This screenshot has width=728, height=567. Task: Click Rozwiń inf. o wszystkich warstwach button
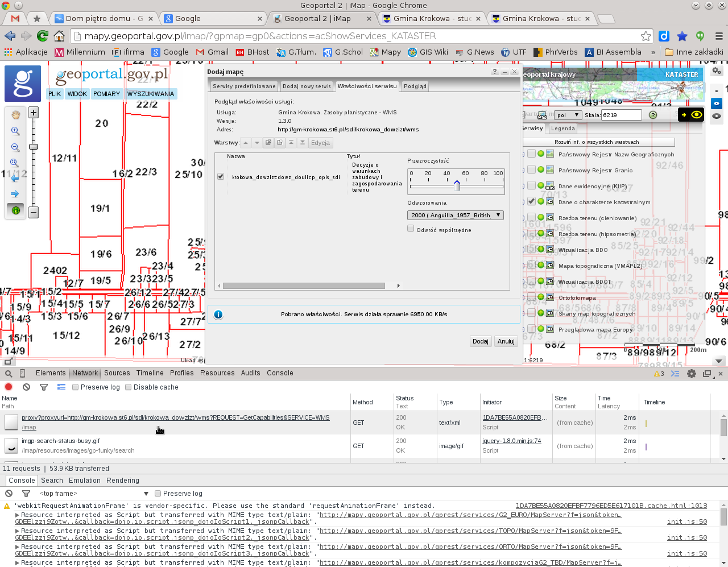pyautogui.click(x=597, y=142)
